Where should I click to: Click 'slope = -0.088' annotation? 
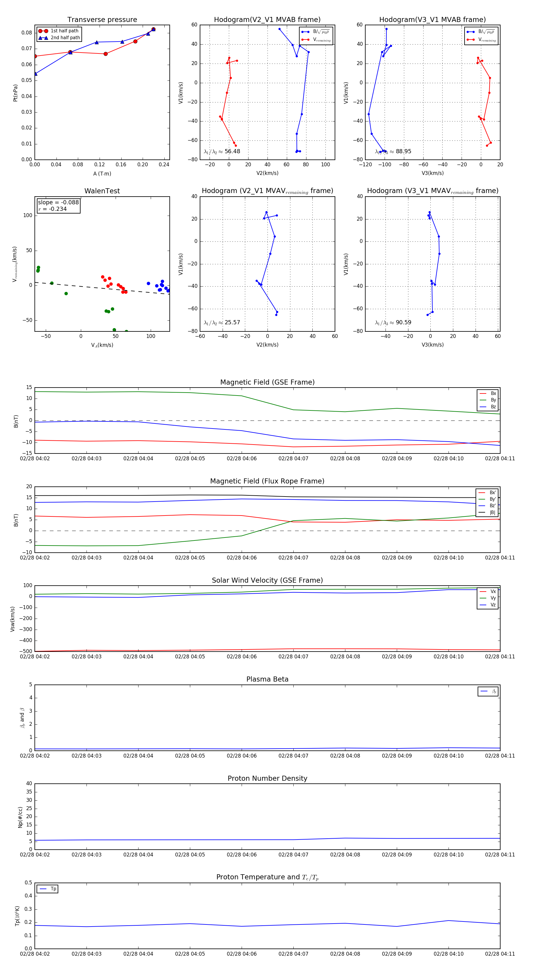[58, 203]
